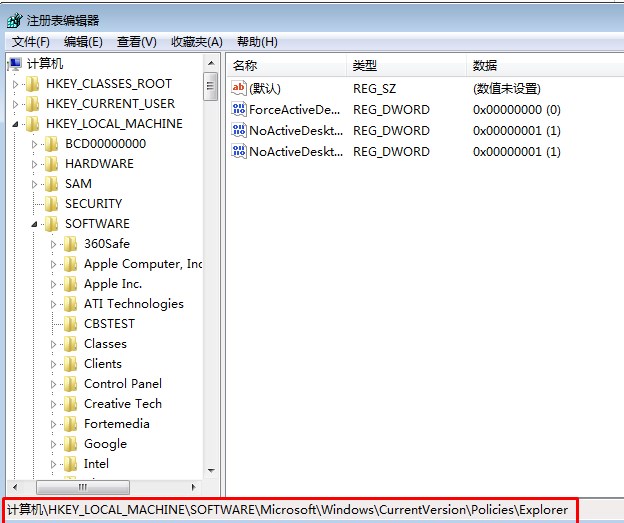The image size is (624, 523).
Task: Click the Intel folder icon
Action: pos(70,464)
